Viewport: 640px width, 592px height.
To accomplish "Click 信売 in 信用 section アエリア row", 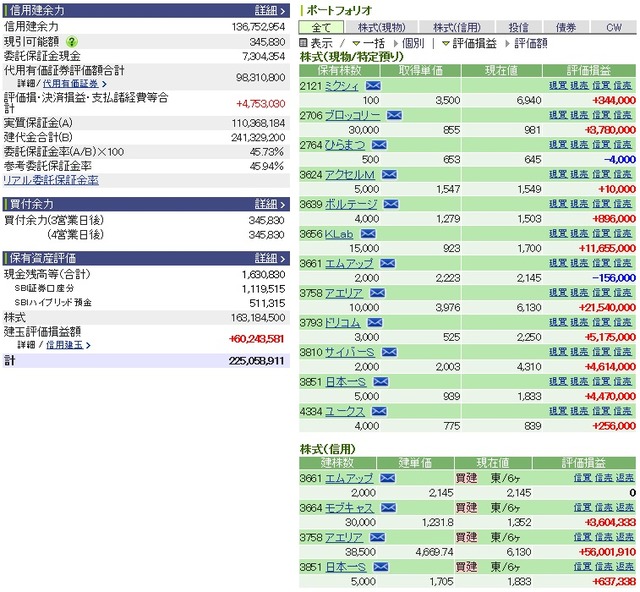I will click(604, 537).
